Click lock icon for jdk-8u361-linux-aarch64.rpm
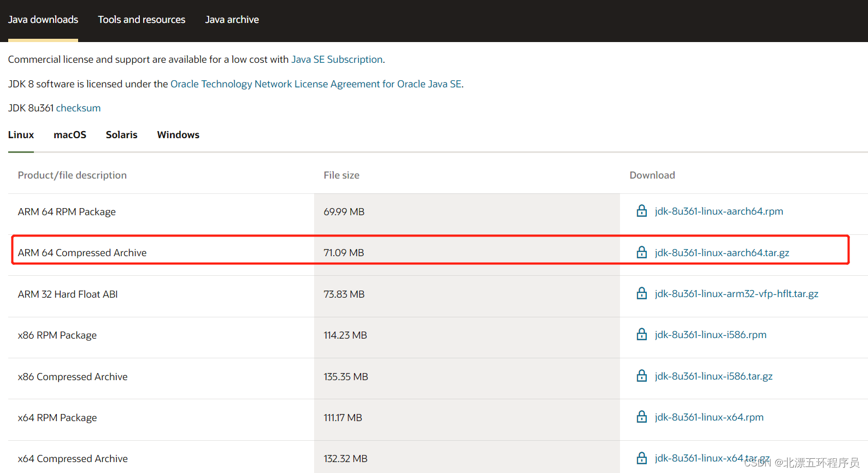The height and width of the screenshot is (473, 868). tap(642, 211)
